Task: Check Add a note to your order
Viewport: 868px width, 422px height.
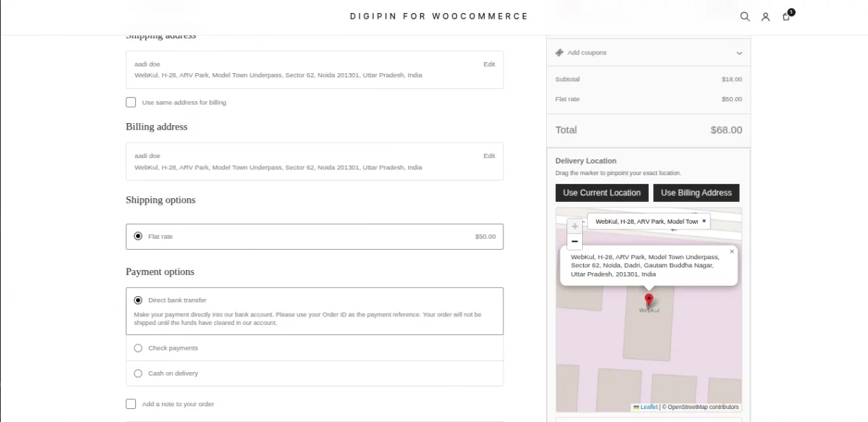Action: 131,404
